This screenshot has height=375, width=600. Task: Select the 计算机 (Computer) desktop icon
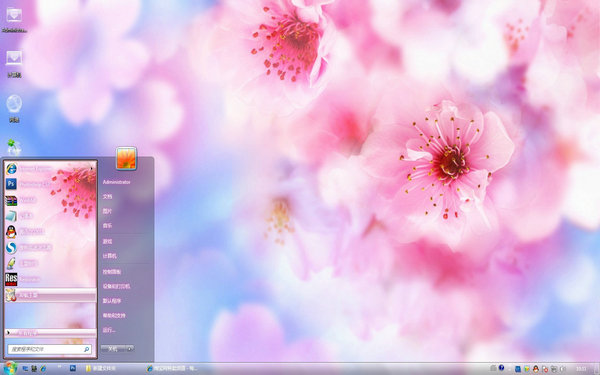[14, 63]
